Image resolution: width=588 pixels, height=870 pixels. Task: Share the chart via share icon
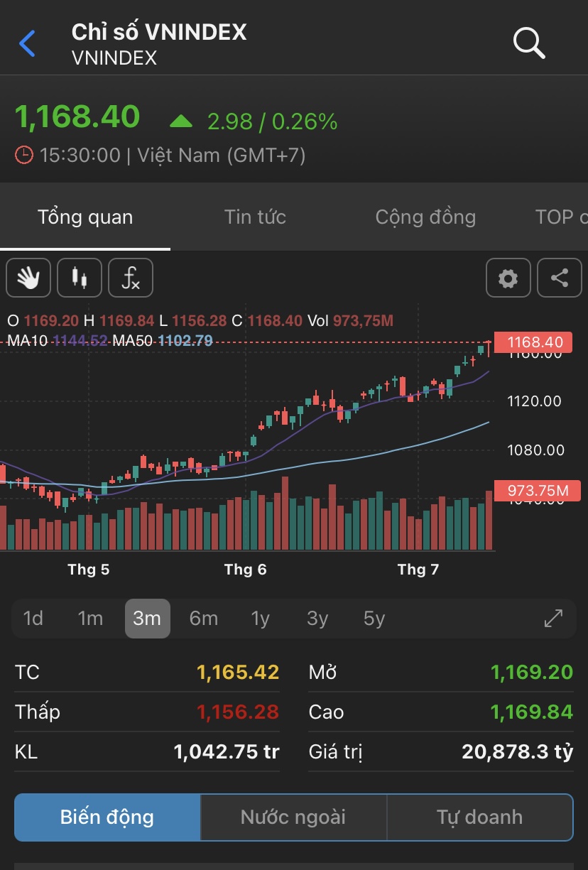[x=560, y=278]
